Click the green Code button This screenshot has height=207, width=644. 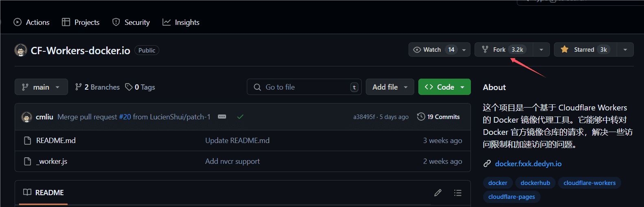(x=444, y=87)
